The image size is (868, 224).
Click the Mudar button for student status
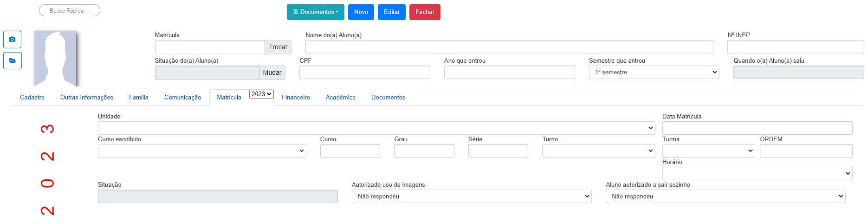pyautogui.click(x=272, y=72)
